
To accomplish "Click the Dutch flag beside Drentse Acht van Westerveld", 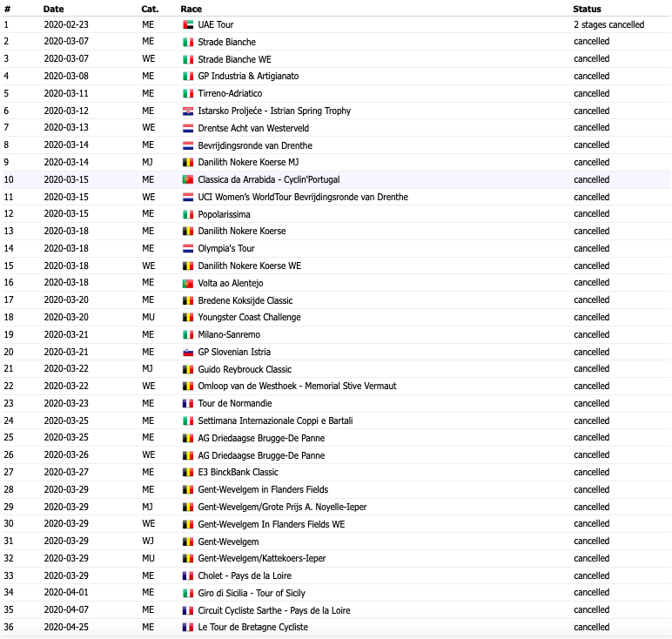I will click(188, 128).
